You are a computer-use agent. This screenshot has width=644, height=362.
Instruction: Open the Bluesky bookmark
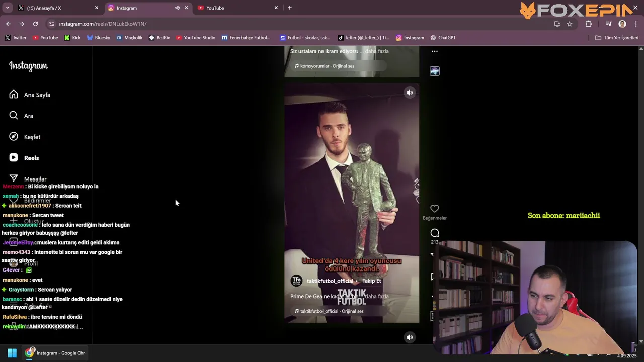click(98, 38)
